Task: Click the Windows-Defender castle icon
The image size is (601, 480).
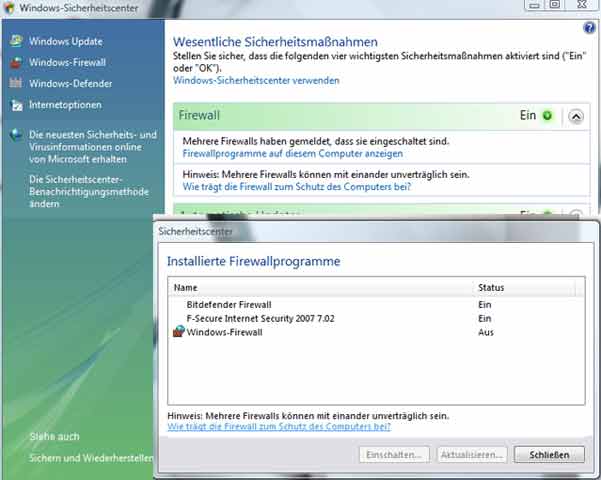Action: (16, 83)
